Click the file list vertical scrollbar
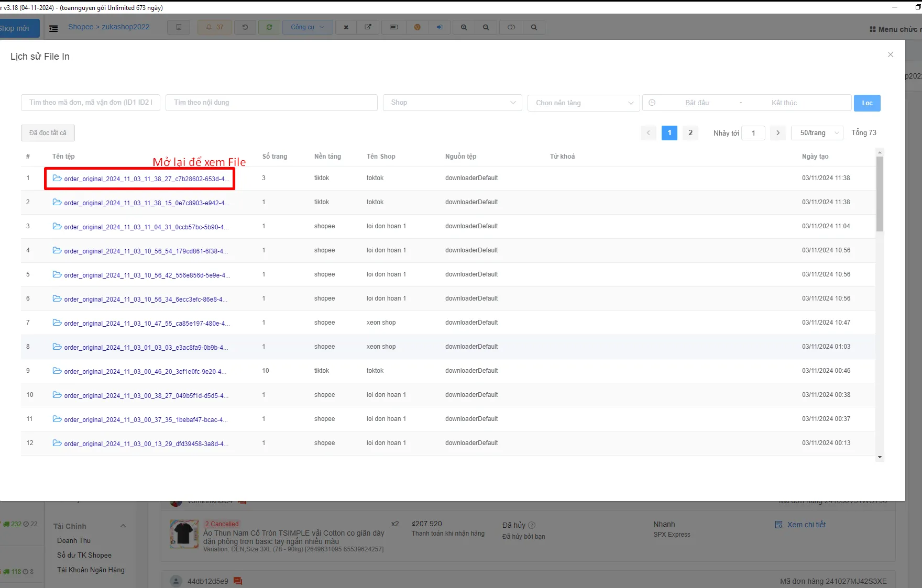Screen dimensions: 922x588 point(880,194)
